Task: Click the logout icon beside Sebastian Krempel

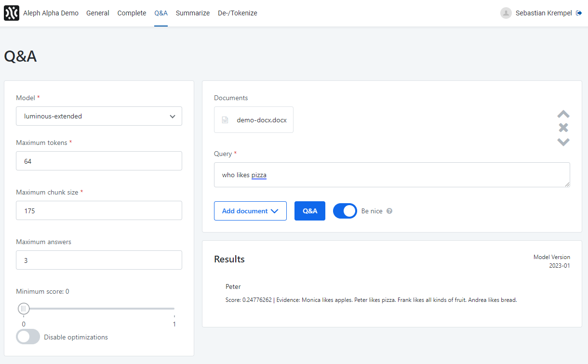Action: pyautogui.click(x=579, y=13)
